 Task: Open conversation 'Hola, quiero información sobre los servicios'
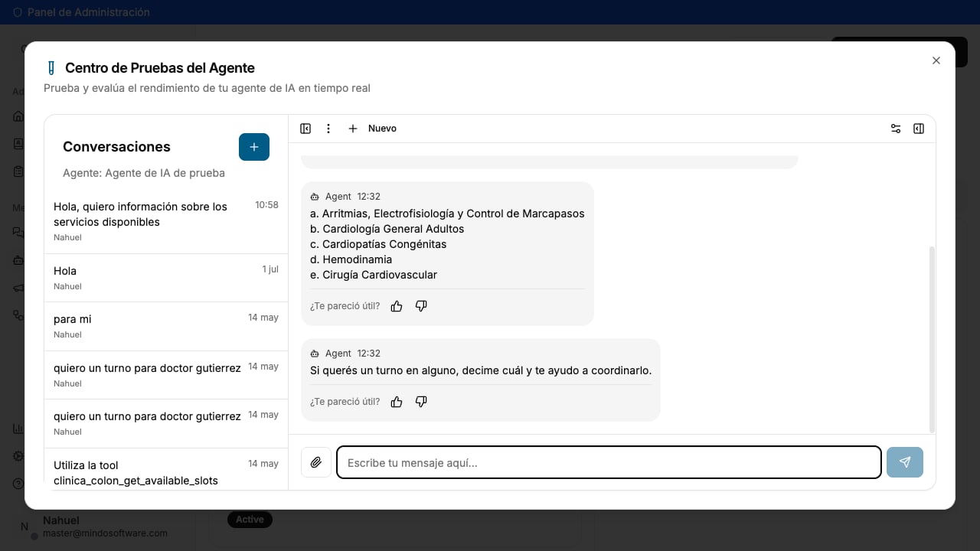(x=166, y=221)
